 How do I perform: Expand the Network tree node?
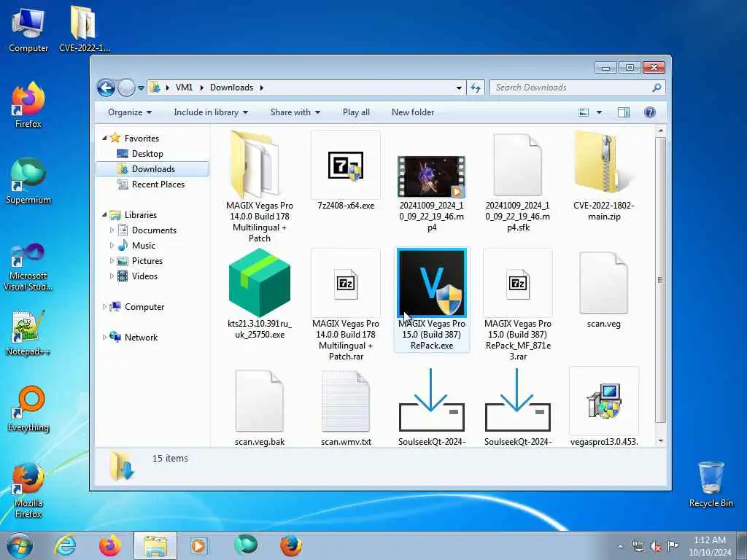click(104, 337)
